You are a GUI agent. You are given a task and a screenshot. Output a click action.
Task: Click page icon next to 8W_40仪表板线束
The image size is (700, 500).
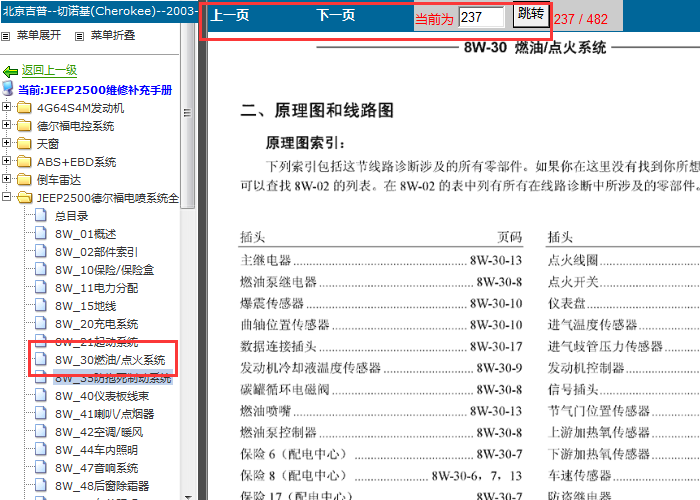(41, 395)
